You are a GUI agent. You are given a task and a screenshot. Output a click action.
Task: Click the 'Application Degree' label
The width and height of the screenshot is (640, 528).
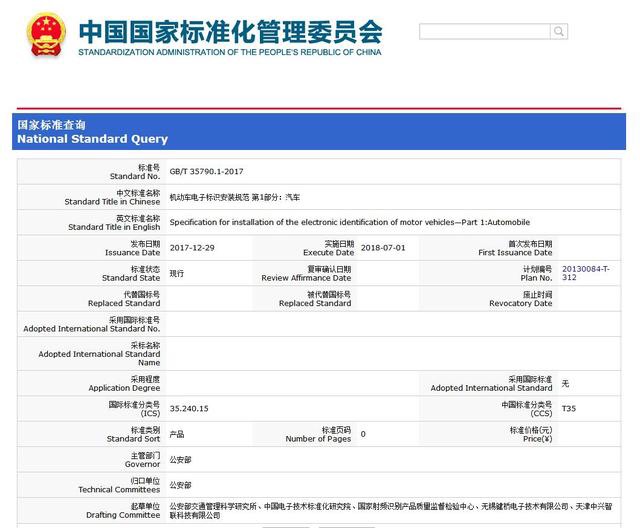(x=124, y=388)
